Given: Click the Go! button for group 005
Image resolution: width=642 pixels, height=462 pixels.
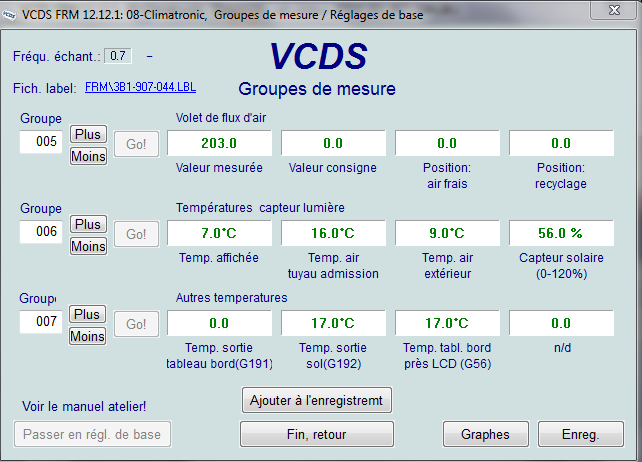Looking at the screenshot, I should pos(136,144).
